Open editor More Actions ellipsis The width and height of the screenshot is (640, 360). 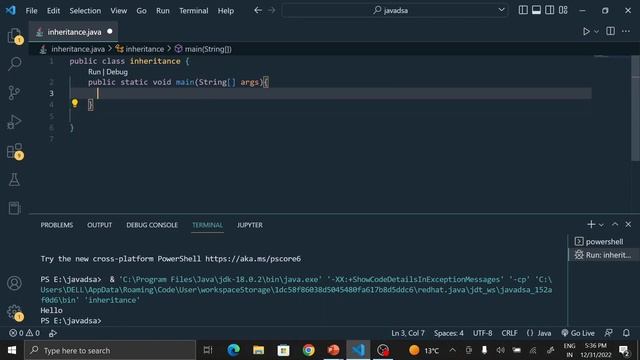pos(626,31)
